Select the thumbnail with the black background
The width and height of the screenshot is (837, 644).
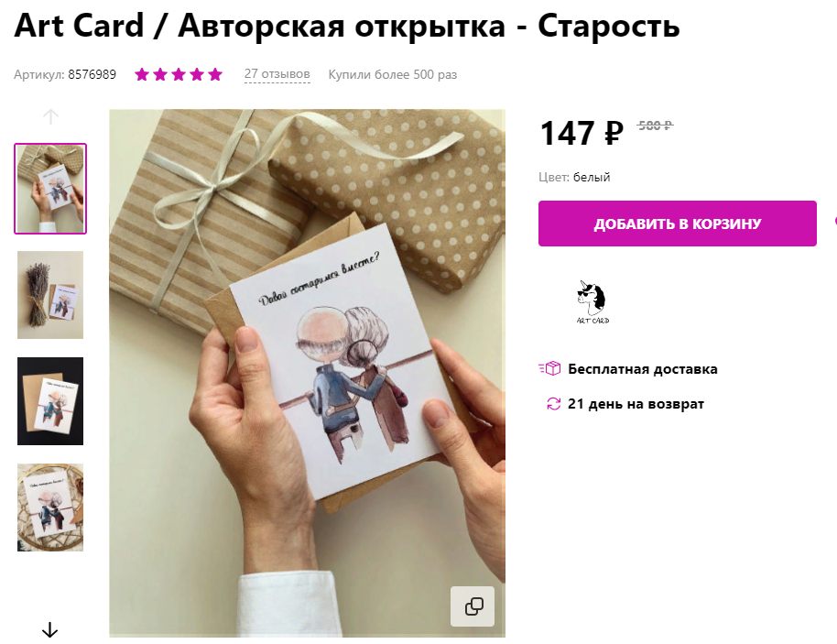(x=50, y=401)
